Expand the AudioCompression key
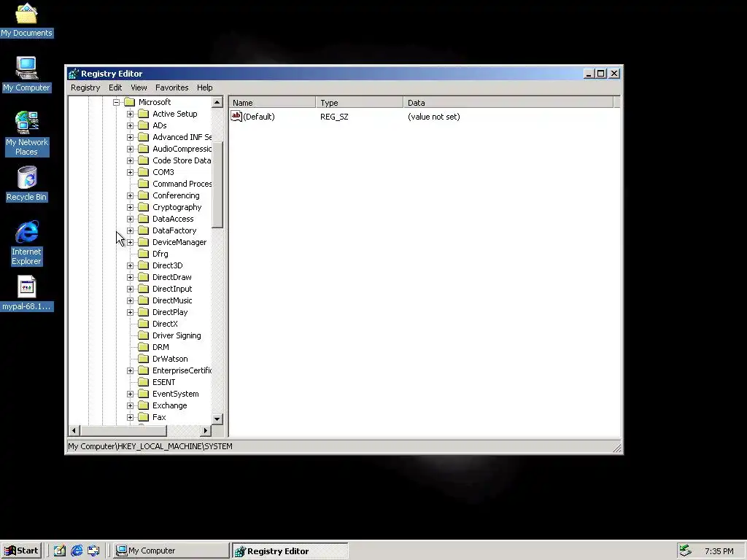Screen dimensions: 747x560 click(130, 149)
